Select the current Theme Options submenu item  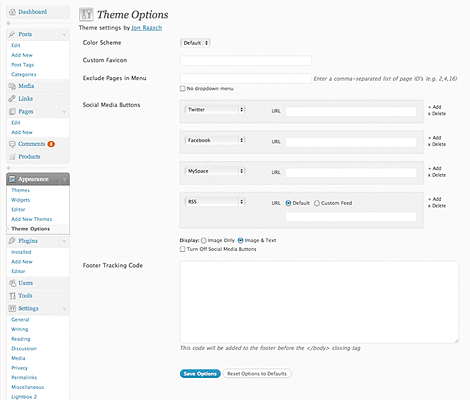click(31, 229)
